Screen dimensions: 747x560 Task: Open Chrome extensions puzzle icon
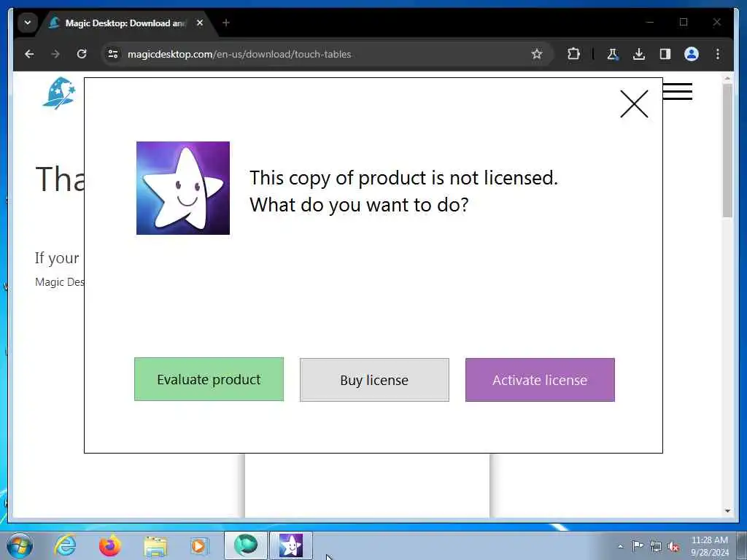click(x=573, y=54)
